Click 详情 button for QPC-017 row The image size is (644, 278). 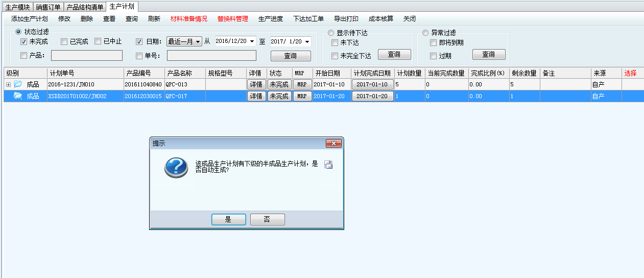pos(256,96)
